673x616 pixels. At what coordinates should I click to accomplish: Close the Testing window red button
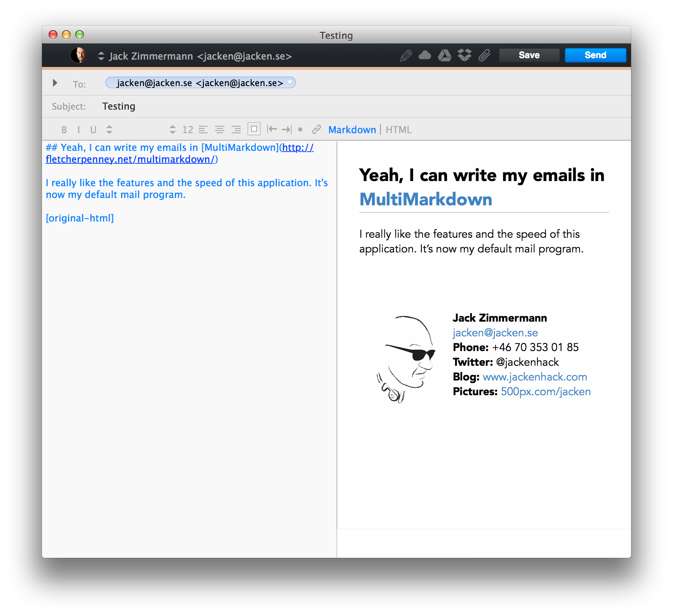53,35
